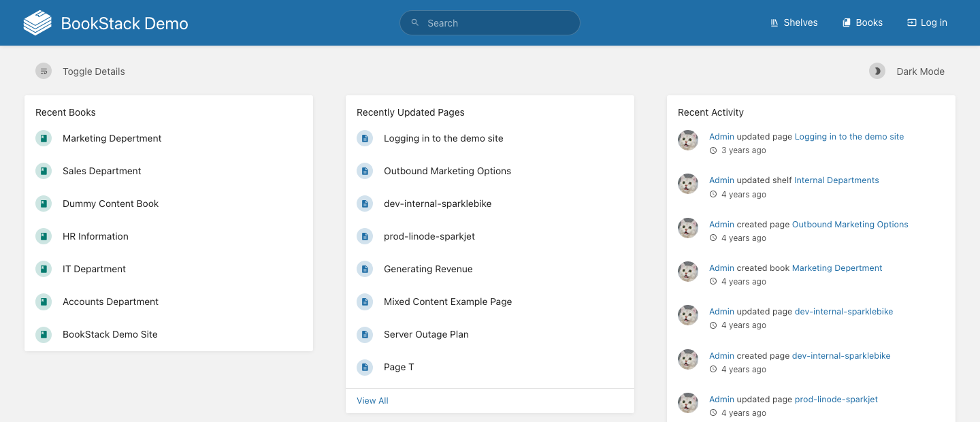Click the book icon next to HR Information
This screenshot has width=980, height=422.
pos(44,236)
